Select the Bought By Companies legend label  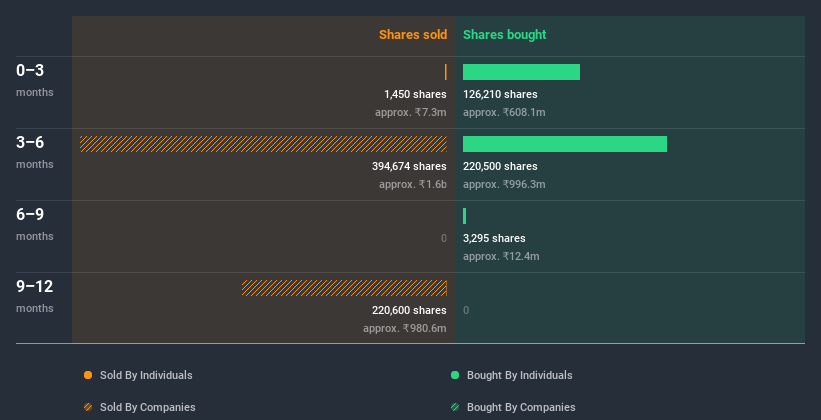pos(521,407)
